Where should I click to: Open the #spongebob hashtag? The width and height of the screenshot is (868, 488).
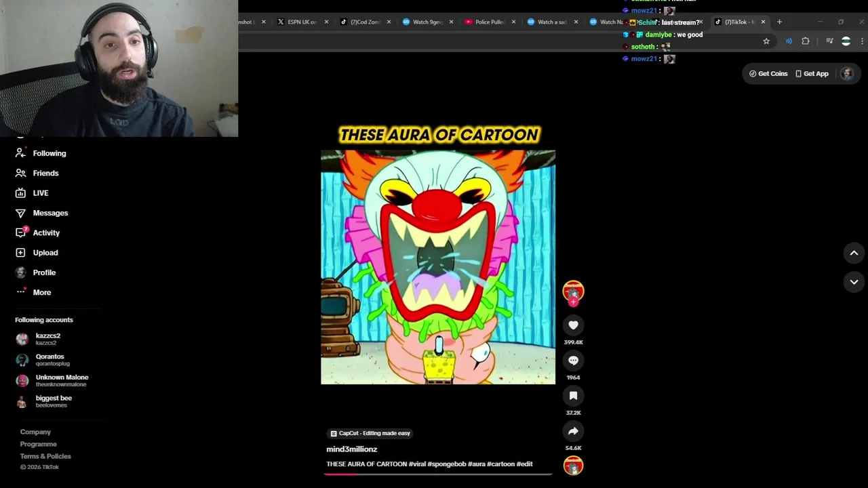(446, 464)
